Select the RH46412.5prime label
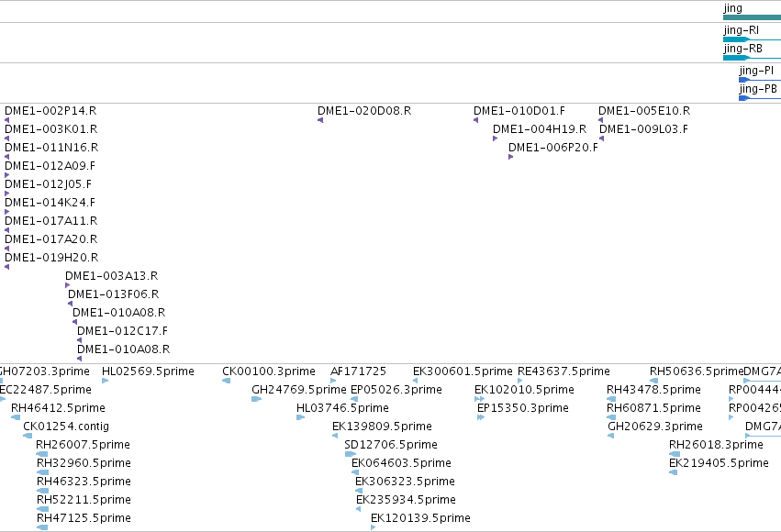Viewport: 781px width, 532px height. pyautogui.click(x=58, y=408)
